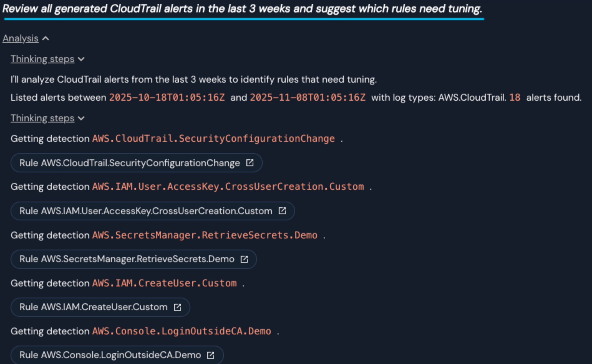
Task: Open Rule AWS.Console.LoginOutsideCA.Demo chip
Action: 110,355
